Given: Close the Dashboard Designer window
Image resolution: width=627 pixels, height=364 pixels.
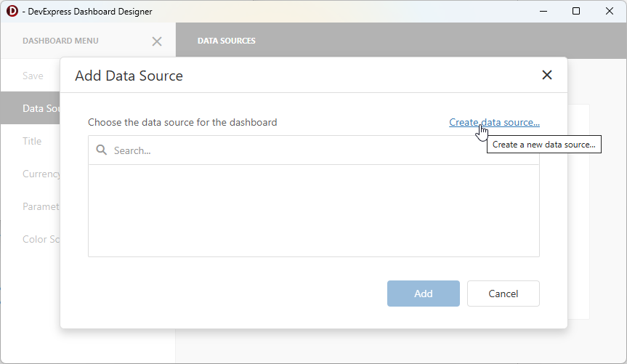Looking at the screenshot, I should coord(609,11).
